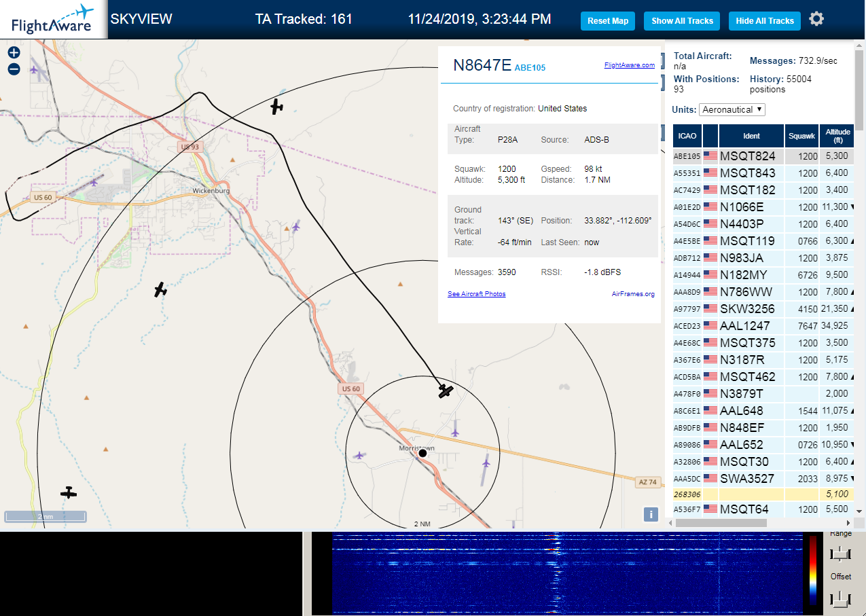The image size is (866, 616).
Task: Zoom in the map with plus icon
Action: click(x=14, y=52)
